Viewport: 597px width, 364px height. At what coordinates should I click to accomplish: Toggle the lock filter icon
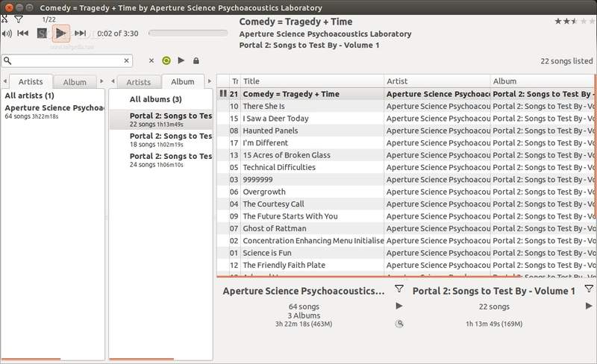[196, 60]
